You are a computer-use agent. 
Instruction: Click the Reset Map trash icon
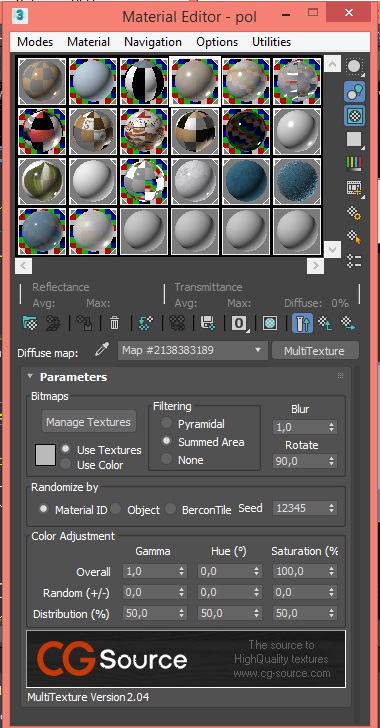click(x=114, y=323)
